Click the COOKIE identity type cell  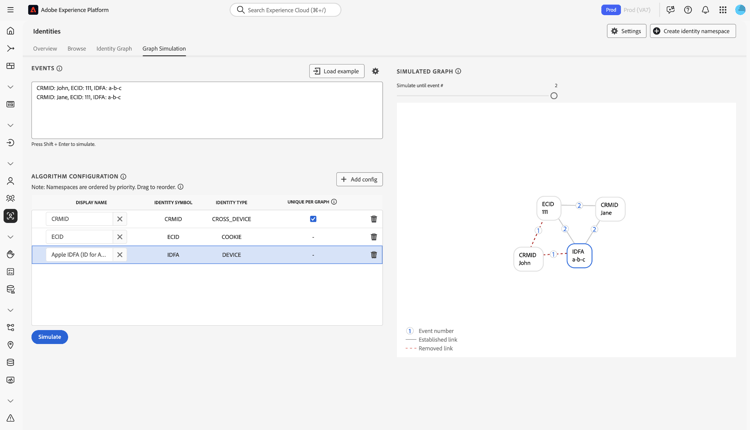(x=232, y=237)
